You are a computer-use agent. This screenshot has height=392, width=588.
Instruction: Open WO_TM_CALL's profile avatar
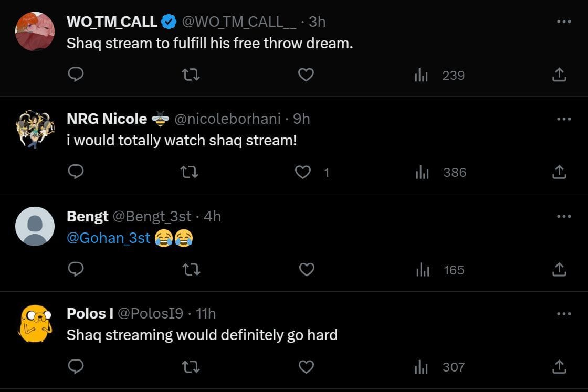35,31
